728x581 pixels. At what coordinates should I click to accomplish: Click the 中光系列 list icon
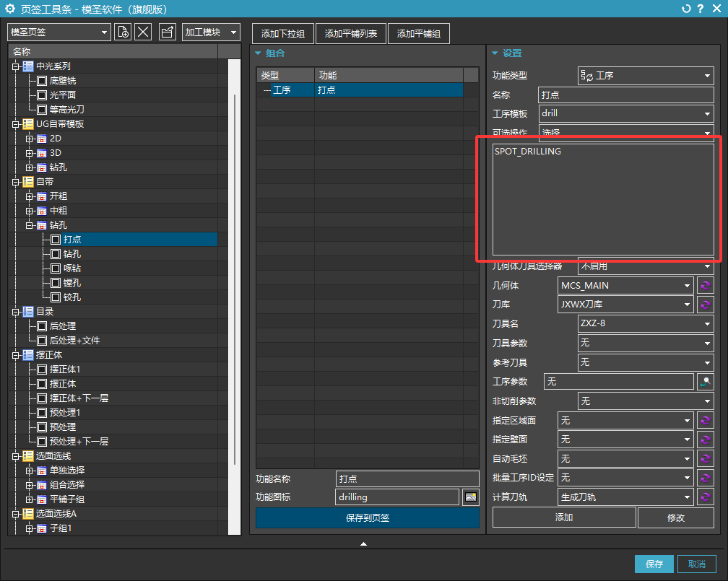[28, 66]
